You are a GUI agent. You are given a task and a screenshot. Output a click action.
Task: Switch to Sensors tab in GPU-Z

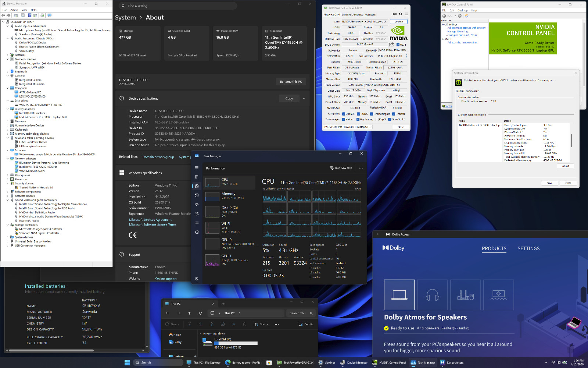(346, 15)
